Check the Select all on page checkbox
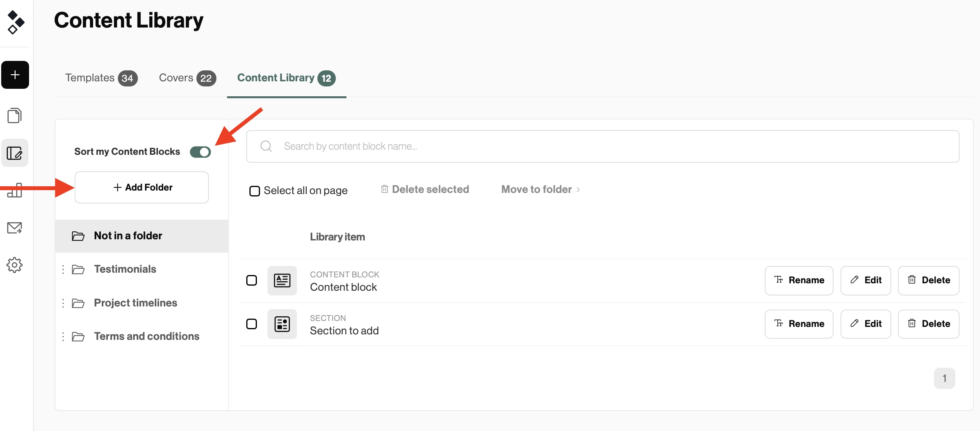The width and height of the screenshot is (980, 431). (255, 191)
